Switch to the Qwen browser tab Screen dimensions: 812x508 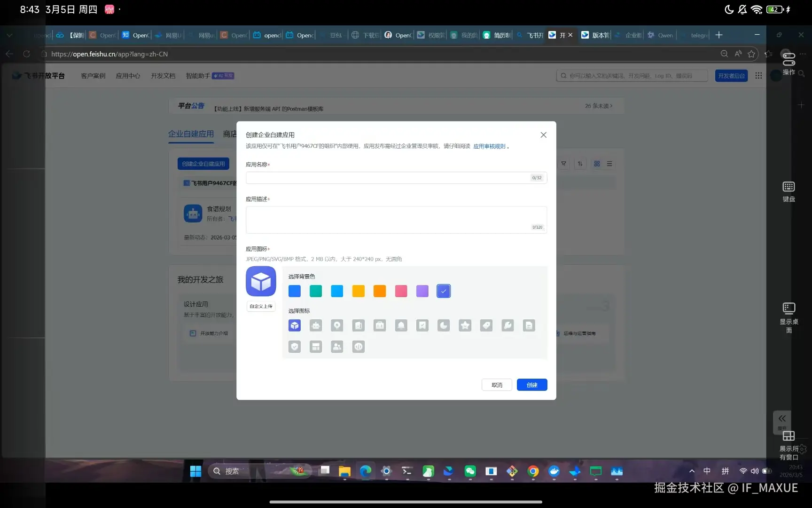[x=660, y=35]
